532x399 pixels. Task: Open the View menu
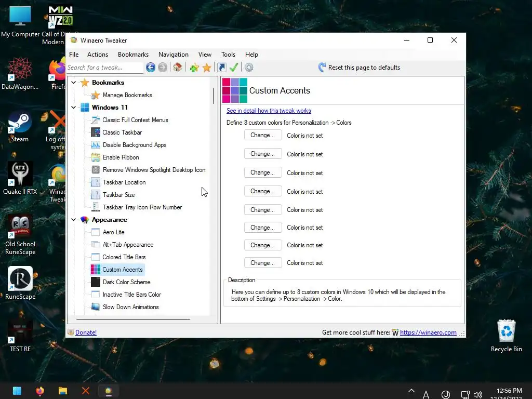205,54
